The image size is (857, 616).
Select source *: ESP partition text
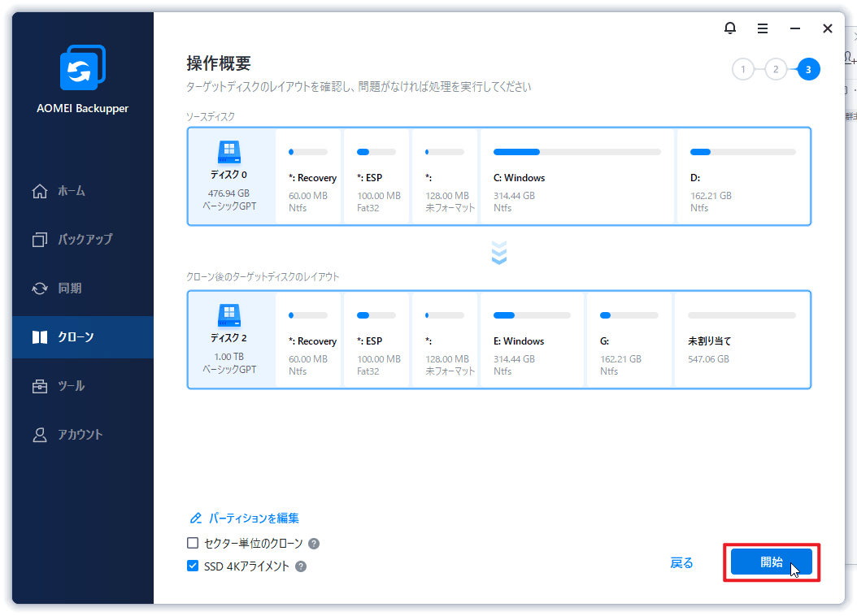[369, 178]
